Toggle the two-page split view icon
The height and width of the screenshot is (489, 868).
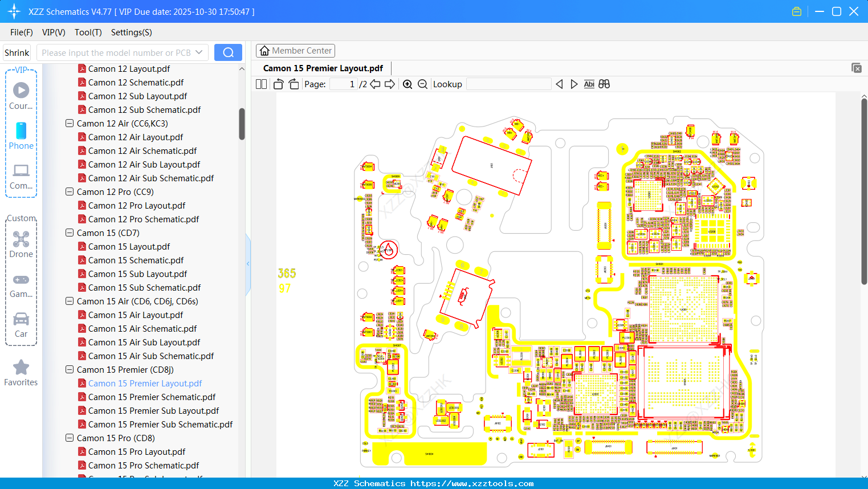(x=261, y=84)
